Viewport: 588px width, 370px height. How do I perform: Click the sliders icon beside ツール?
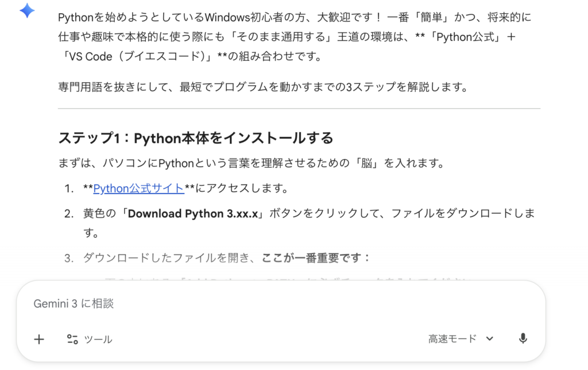pyautogui.click(x=72, y=339)
